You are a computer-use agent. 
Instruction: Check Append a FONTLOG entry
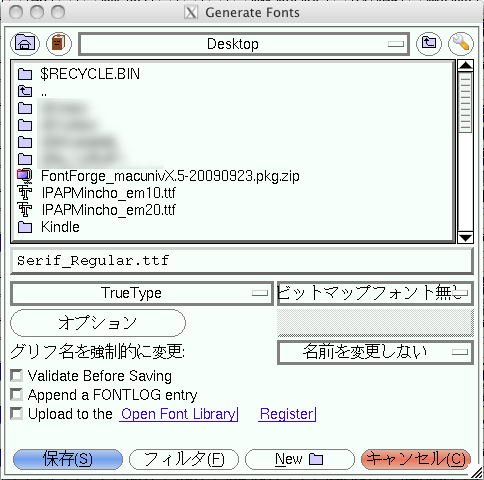pyautogui.click(x=16, y=395)
